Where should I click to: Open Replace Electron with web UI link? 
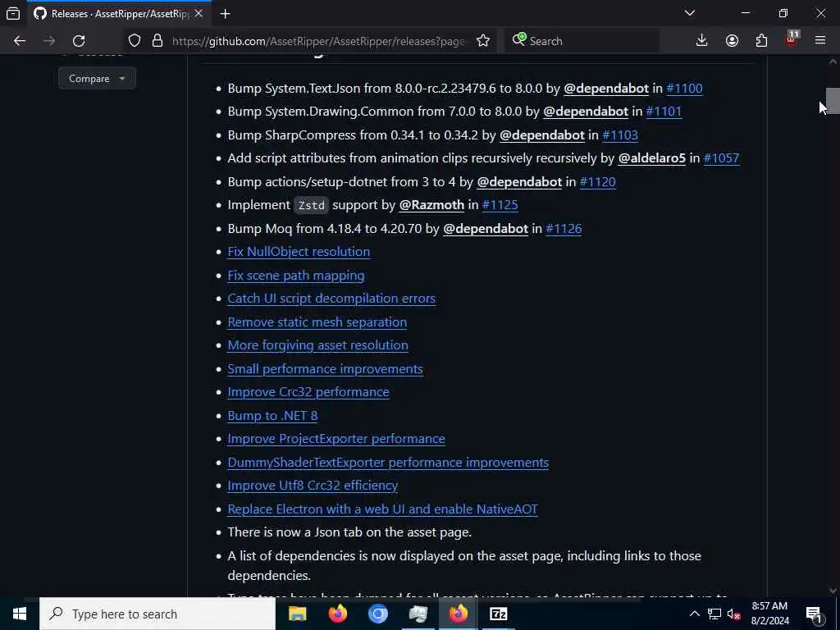[382, 509]
